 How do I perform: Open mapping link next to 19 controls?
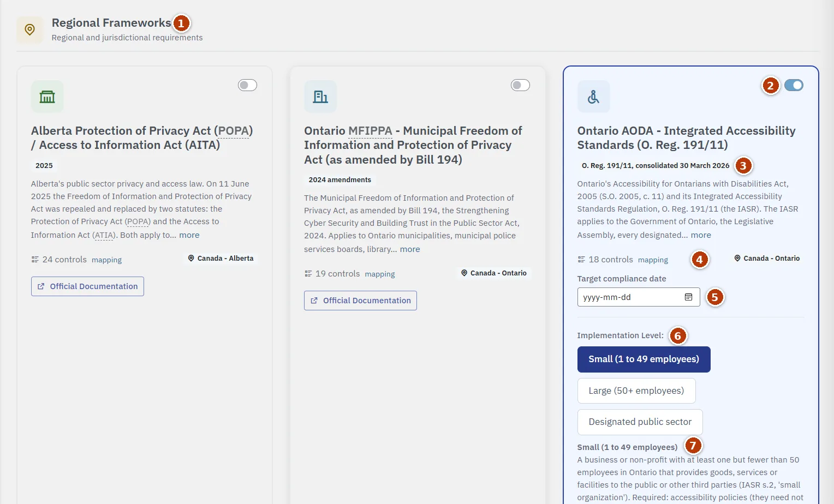coord(380,274)
